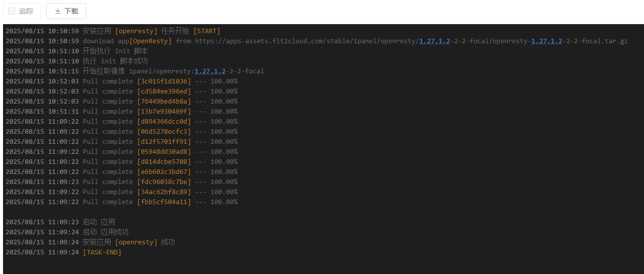
Task: Click layer hash e6b602c3bd67
Action: pos(164,172)
